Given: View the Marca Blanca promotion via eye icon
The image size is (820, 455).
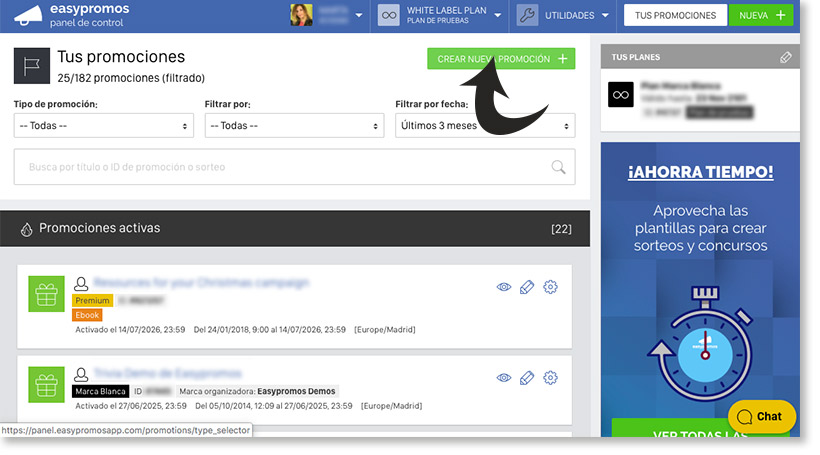Looking at the screenshot, I should point(504,378).
